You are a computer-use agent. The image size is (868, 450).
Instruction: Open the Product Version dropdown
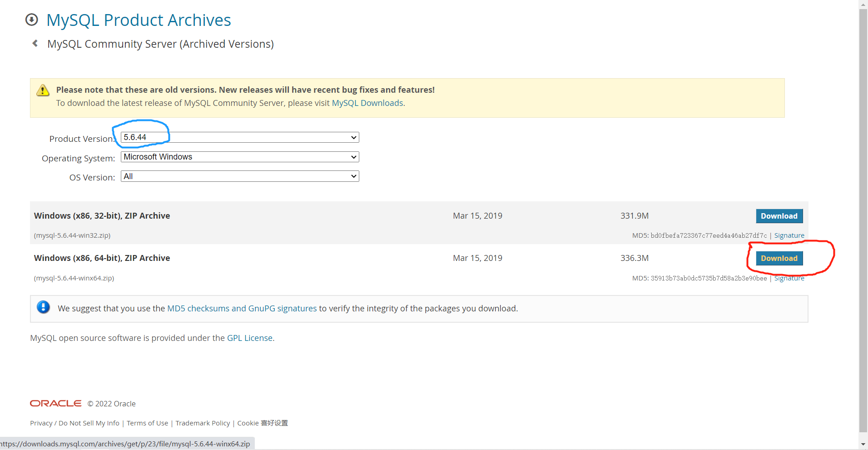(x=240, y=137)
